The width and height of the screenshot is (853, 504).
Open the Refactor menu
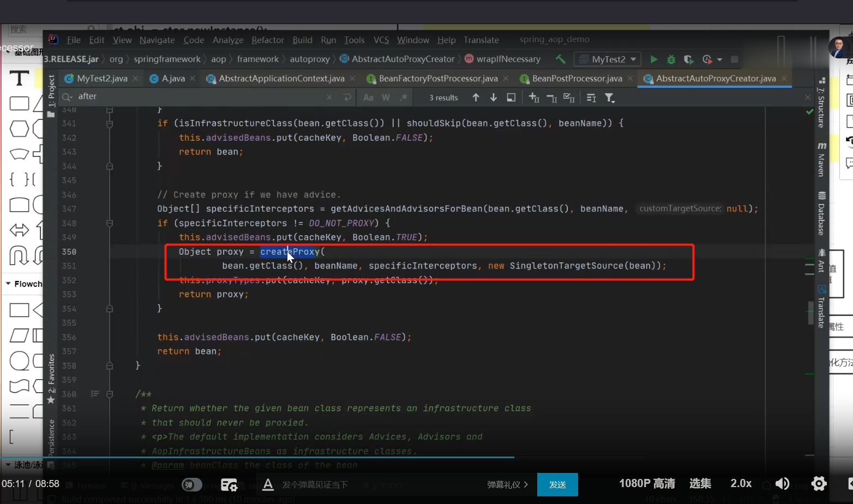[x=267, y=40]
